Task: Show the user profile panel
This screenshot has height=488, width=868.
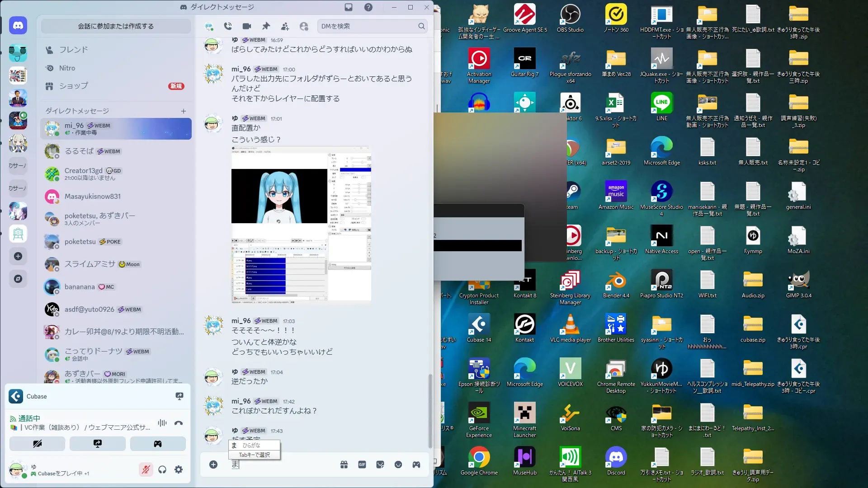Action: pyautogui.click(x=304, y=26)
